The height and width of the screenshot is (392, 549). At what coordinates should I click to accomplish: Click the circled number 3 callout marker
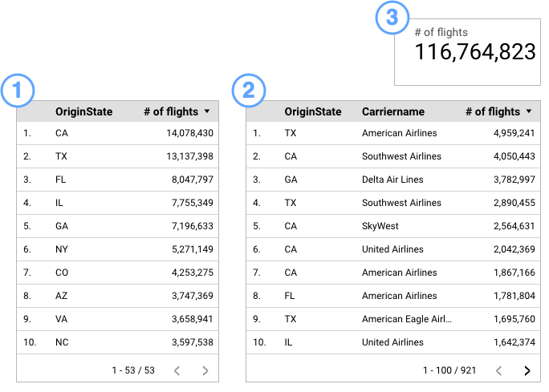coord(392,18)
